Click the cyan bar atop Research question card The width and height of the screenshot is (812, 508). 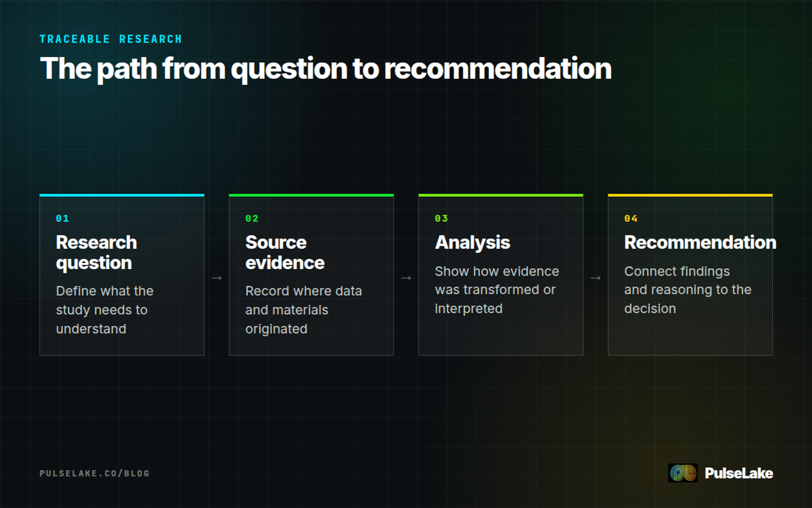click(122, 195)
